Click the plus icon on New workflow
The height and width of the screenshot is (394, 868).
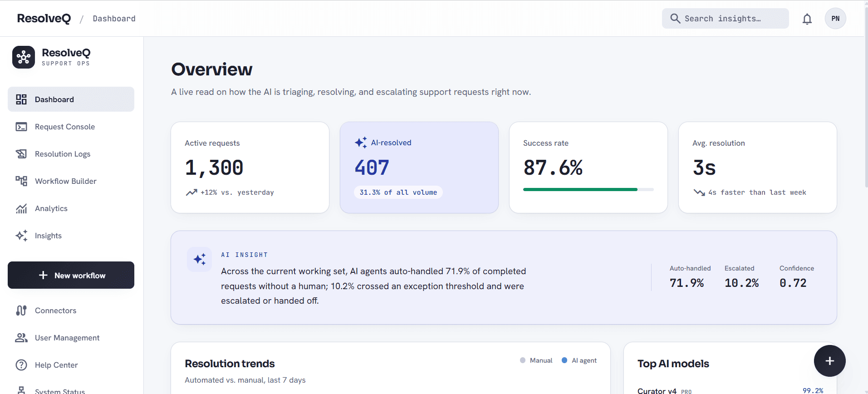pos(43,275)
